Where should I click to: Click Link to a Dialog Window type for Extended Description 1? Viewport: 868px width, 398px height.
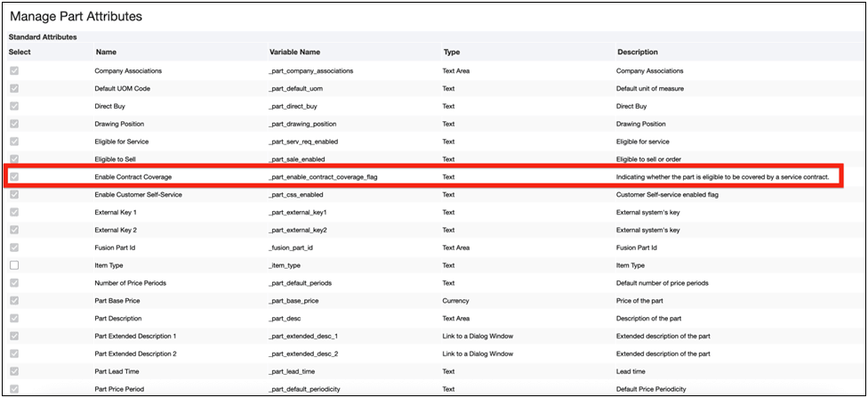(478, 336)
